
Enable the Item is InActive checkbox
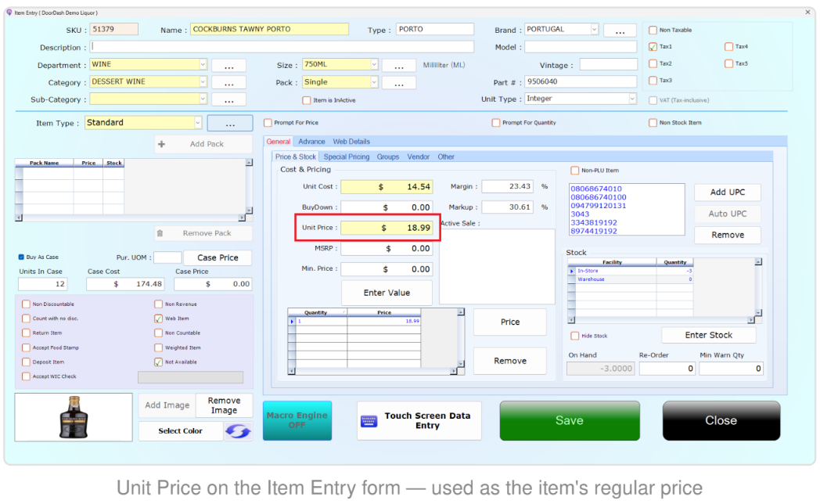(307, 100)
